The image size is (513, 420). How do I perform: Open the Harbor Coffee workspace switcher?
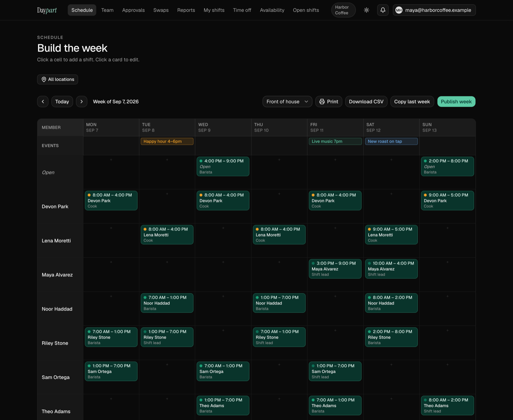click(x=343, y=10)
